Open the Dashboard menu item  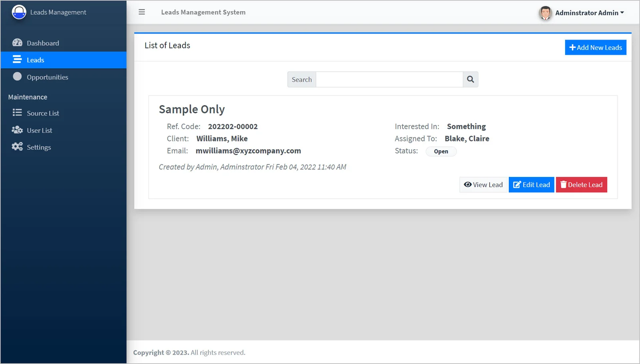[64, 43]
